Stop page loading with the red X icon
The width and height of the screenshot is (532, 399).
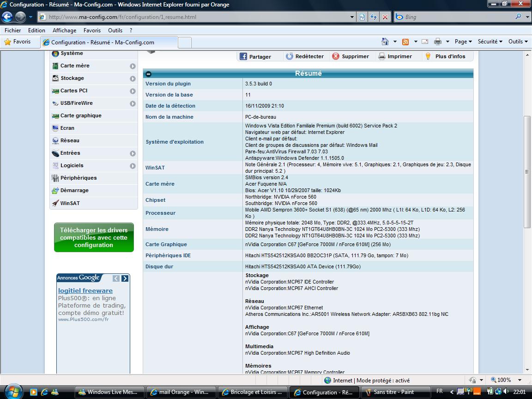[385, 17]
